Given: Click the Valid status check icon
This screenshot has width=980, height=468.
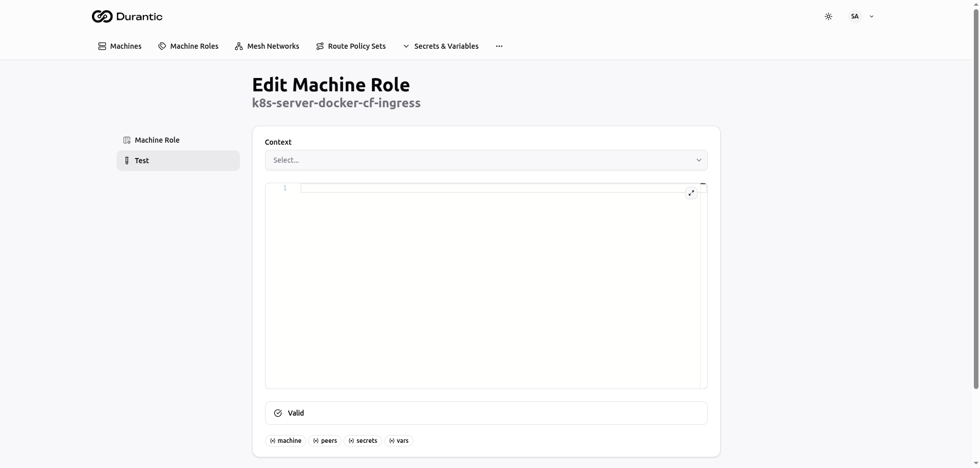Looking at the screenshot, I should tap(278, 413).
